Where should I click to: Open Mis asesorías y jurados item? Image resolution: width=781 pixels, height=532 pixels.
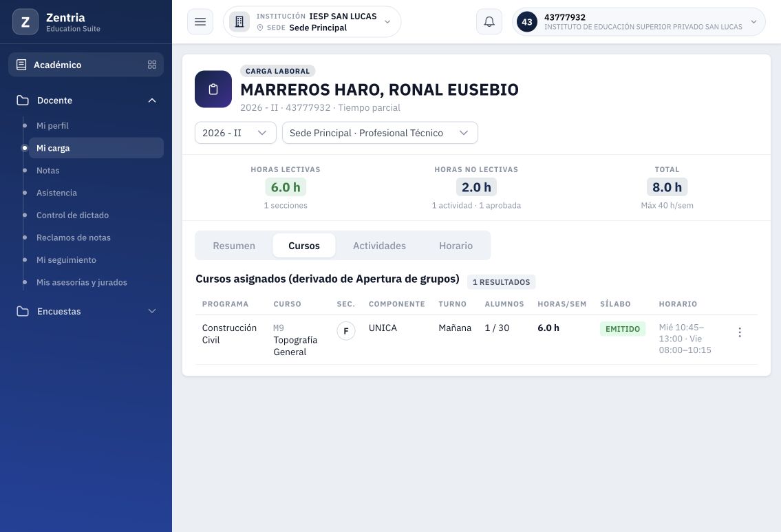tap(82, 282)
